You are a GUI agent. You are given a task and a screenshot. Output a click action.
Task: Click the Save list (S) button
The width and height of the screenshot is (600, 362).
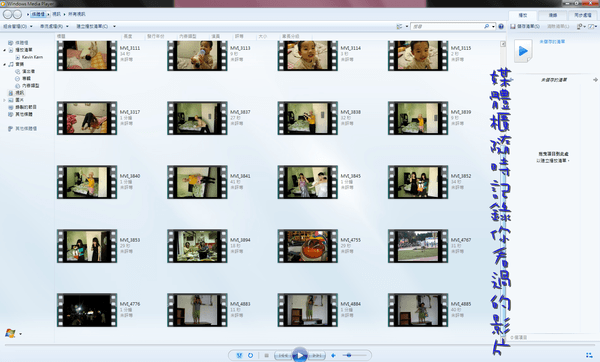[x=528, y=26]
